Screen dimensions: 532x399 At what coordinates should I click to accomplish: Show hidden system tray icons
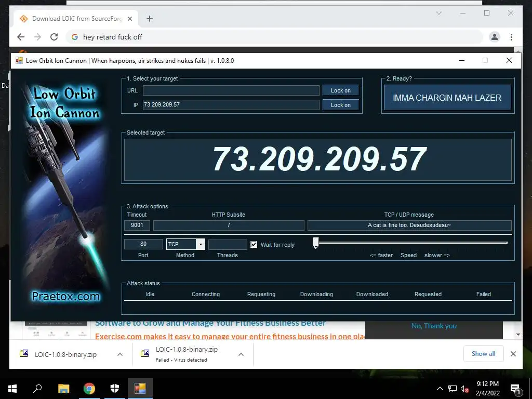click(x=440, y=389)
